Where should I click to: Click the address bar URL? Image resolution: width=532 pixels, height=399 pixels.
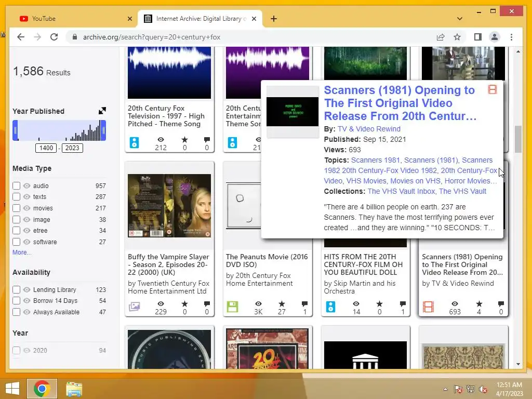coord(152,37)
